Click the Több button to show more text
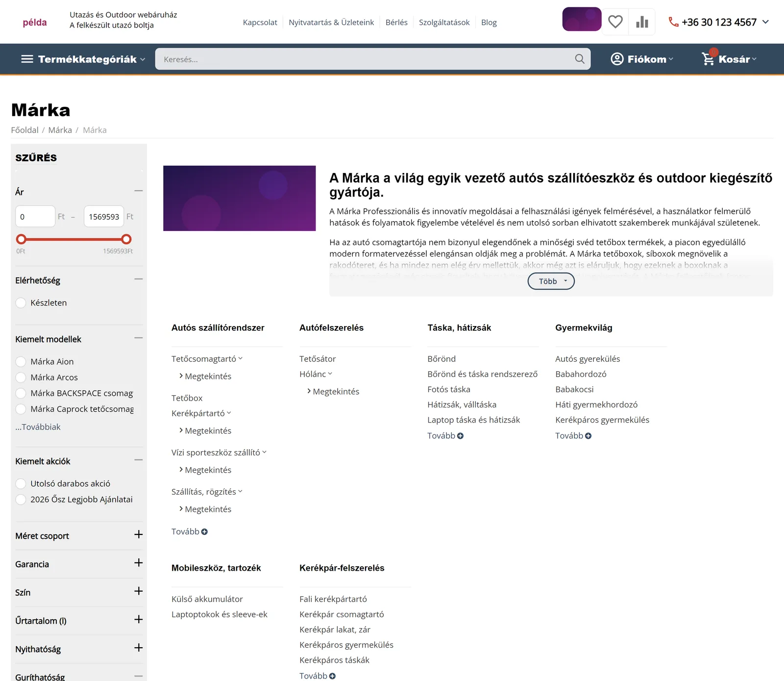 tap(551, 281)
